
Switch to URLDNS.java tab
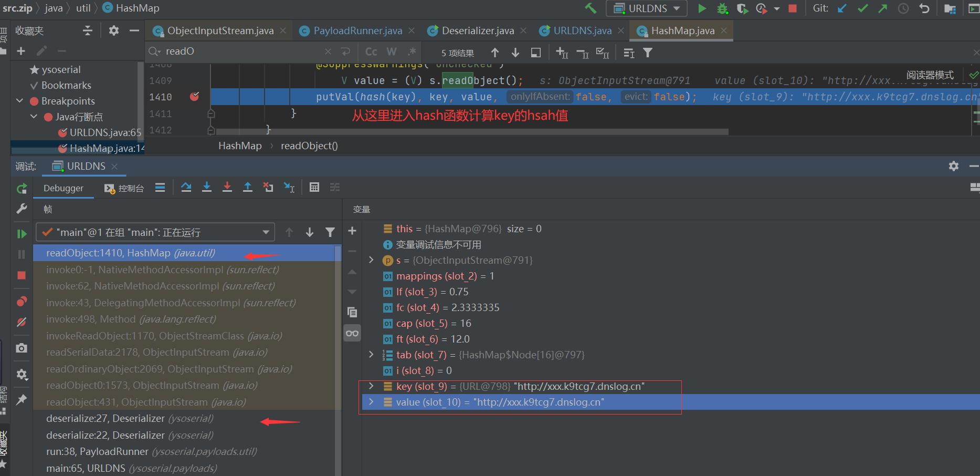tap(582, 31)
